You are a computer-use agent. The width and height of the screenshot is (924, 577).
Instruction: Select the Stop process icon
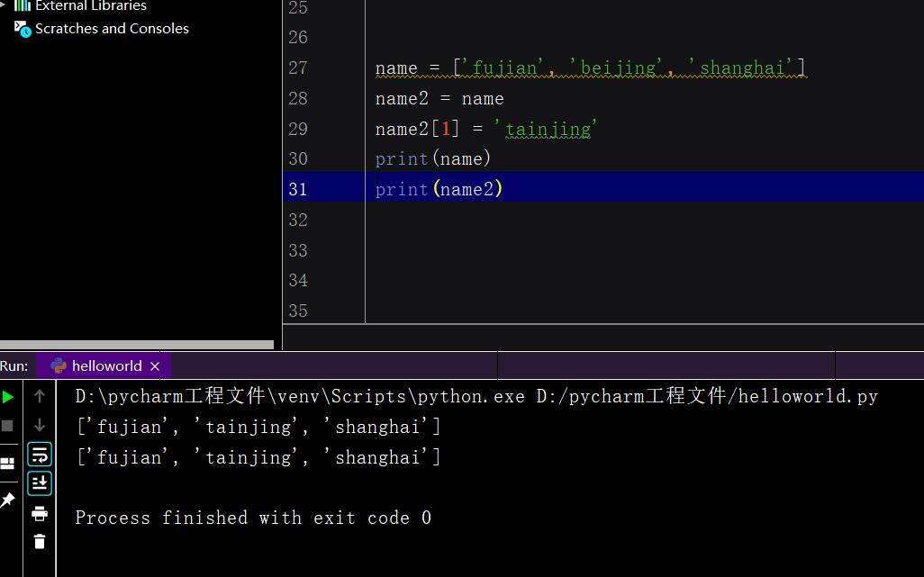8,424
